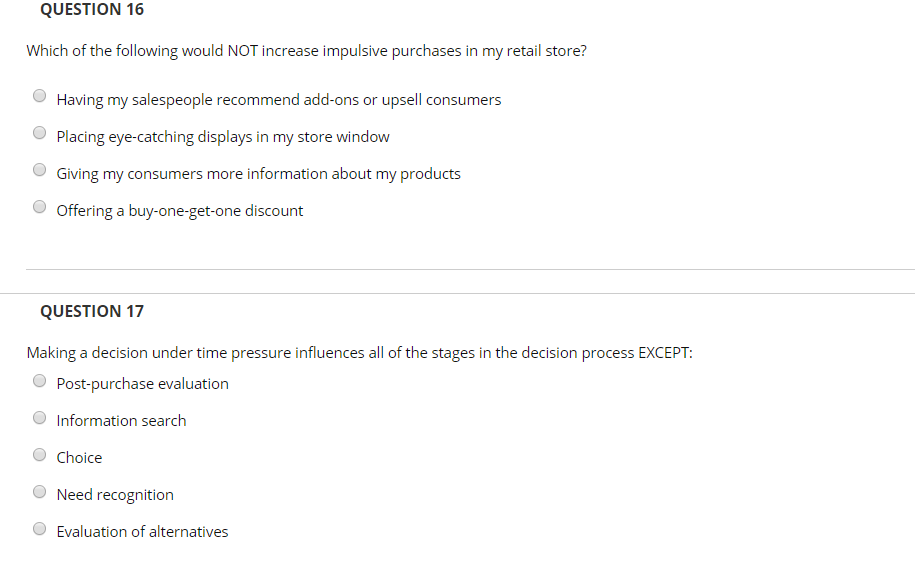The width and height of the screenshot is (915, 566).
Task: Select the Need recognition radio button
Action: point(39,491)
